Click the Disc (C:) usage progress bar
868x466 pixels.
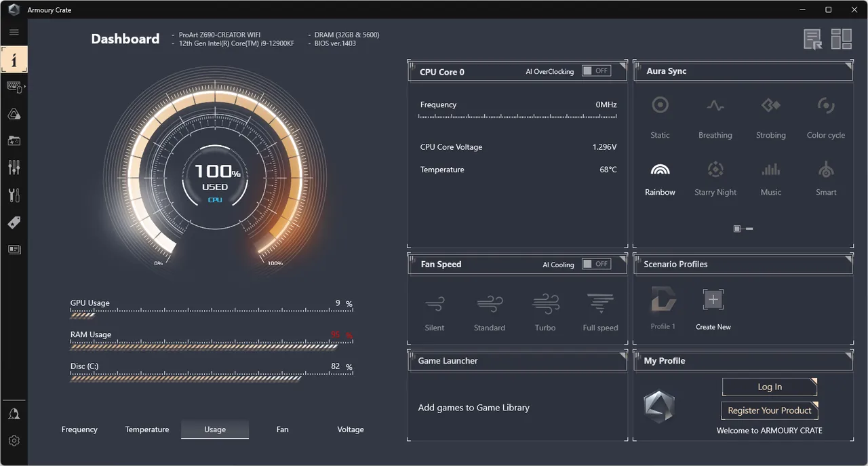click(212, 378)
